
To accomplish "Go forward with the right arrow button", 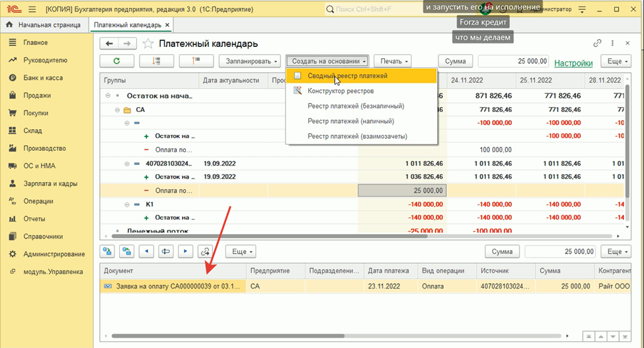I will pyautogui.click(x=127, y=43).
